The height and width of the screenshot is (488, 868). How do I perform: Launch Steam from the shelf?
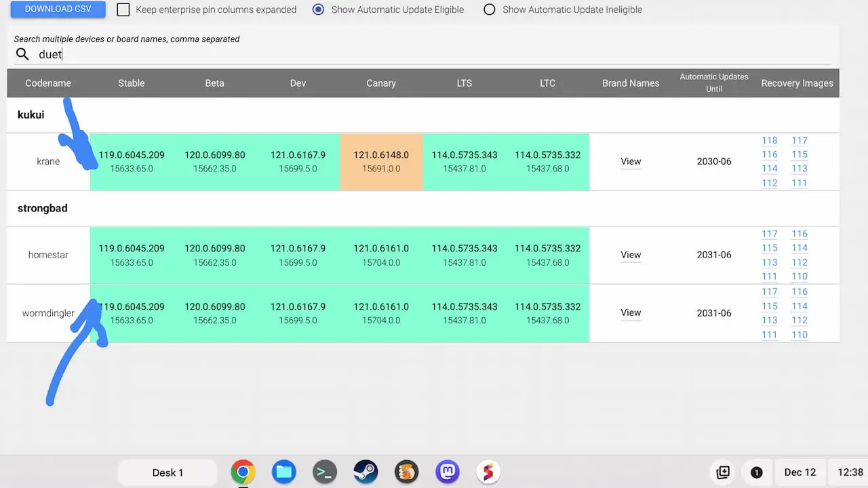click(366, 472)
